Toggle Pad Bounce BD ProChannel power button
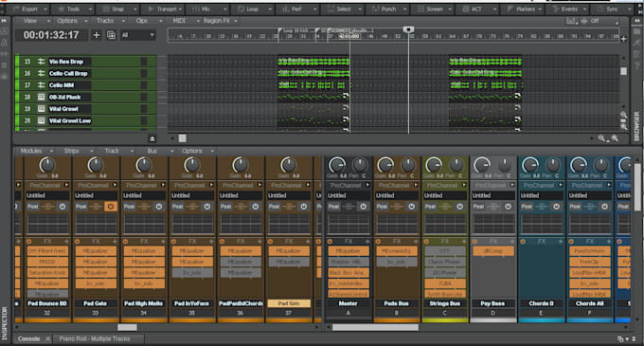Screen dimensions: 644x346 63,207
